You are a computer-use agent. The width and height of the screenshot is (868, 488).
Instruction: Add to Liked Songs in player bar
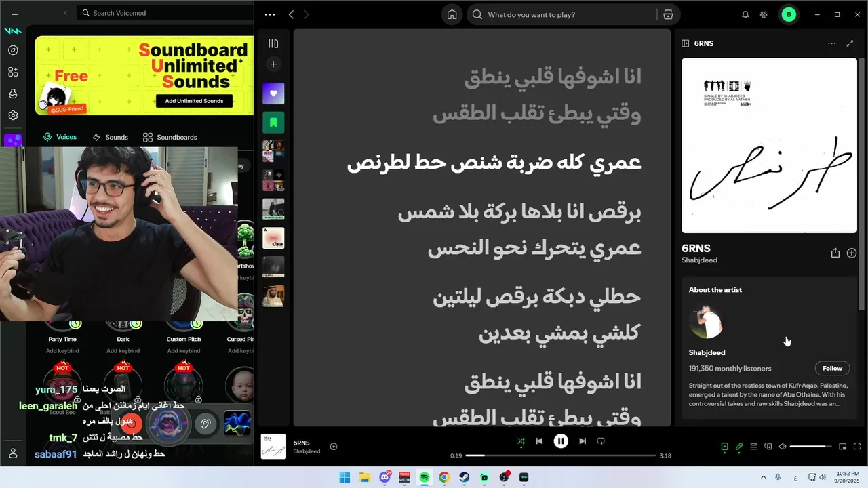(x=334, y=446)
